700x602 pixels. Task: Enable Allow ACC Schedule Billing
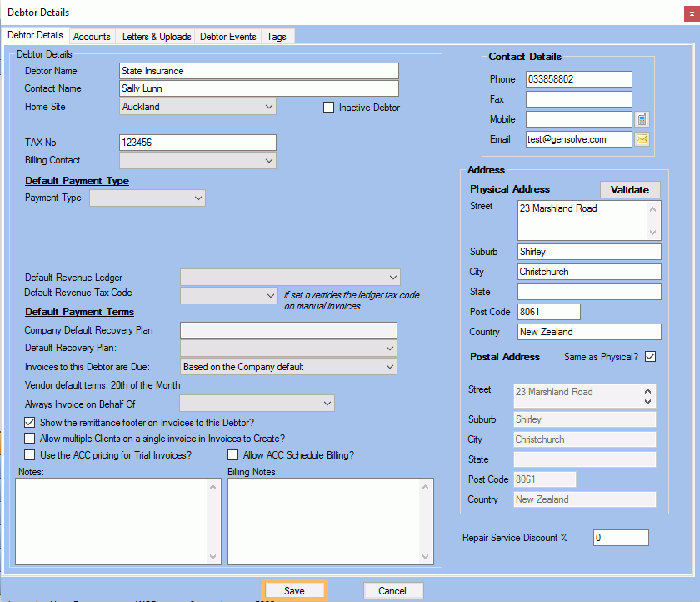[232, 454]
